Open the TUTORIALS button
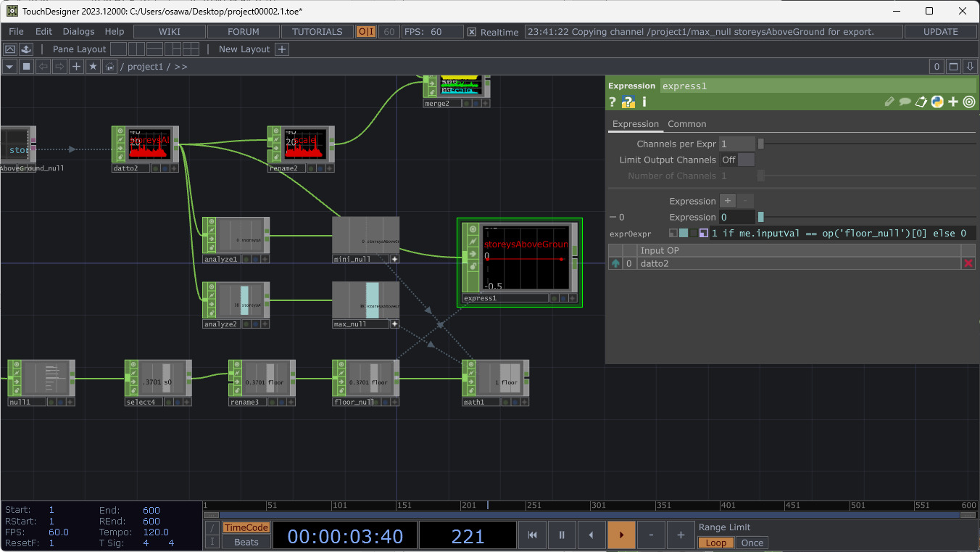This screenshot has width=980, height=552. (317, 32)
